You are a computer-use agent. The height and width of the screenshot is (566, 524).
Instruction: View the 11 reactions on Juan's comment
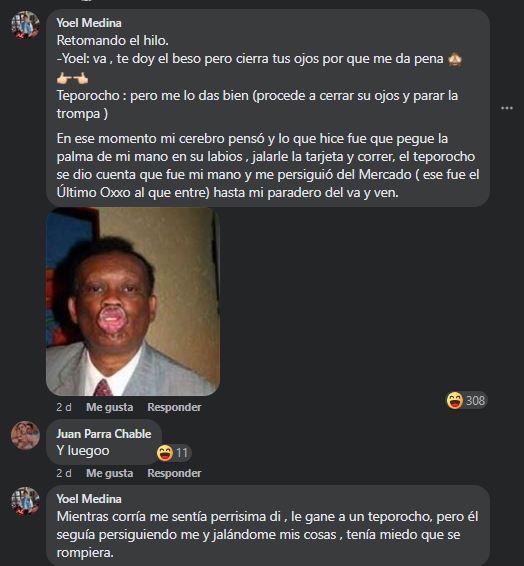pyautogui.click(x=174, y=453)
